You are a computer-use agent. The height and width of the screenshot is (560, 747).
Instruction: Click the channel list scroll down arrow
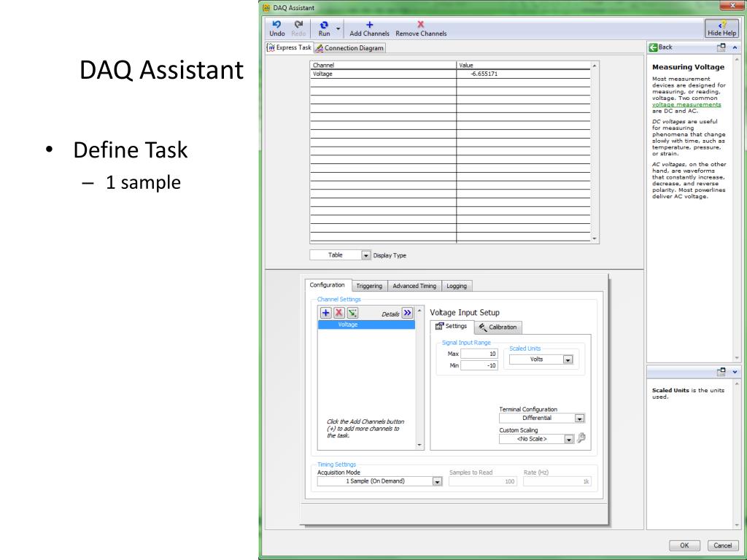pyautogui.click(x=419, y=446)
